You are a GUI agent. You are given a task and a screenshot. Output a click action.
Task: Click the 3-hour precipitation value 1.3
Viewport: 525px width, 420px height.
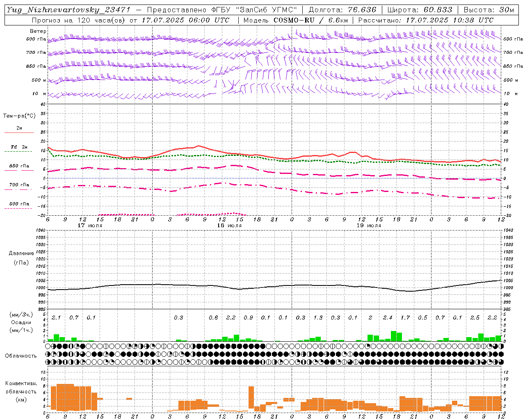pos(318,317)
